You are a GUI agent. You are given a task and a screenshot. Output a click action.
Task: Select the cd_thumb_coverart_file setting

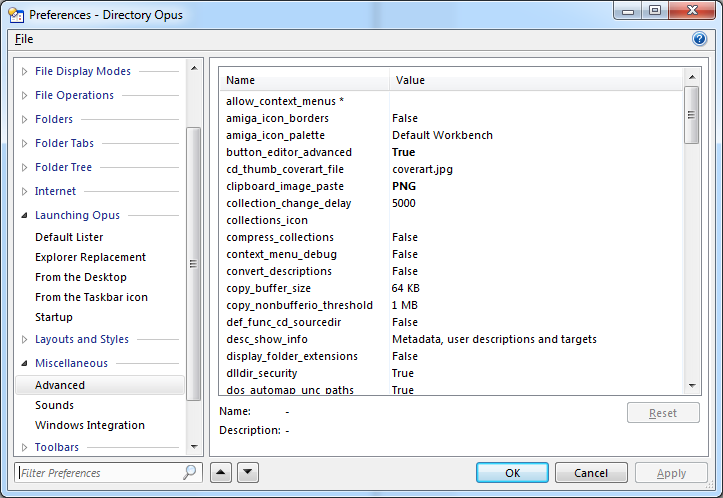pyautogui.click(x=451, y=170)
